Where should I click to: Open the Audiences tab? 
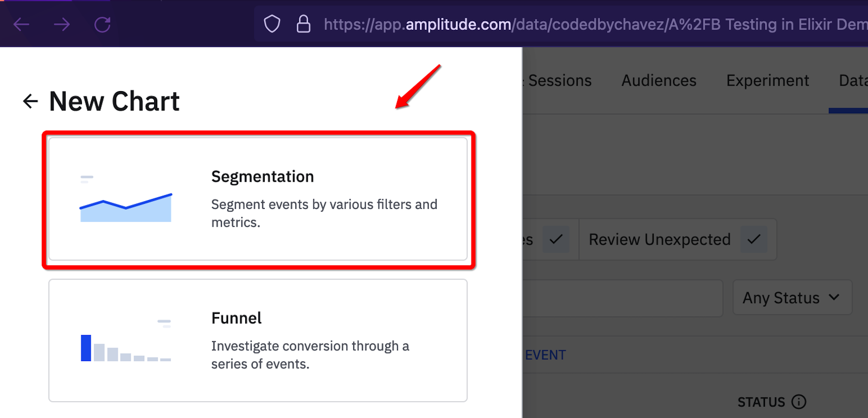[659, 80]
